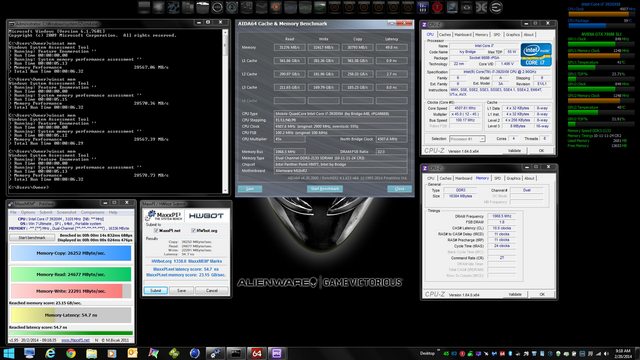Image resolution: width=640 pixels, height=360 pixels.
Task: Click the Desktop toolbar label on taskbar
Action: (427, 353)
